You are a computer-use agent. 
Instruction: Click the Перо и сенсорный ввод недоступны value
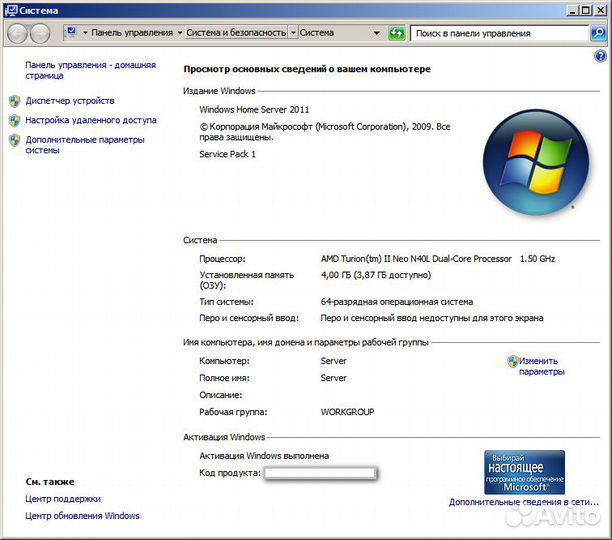coord(432,318)
